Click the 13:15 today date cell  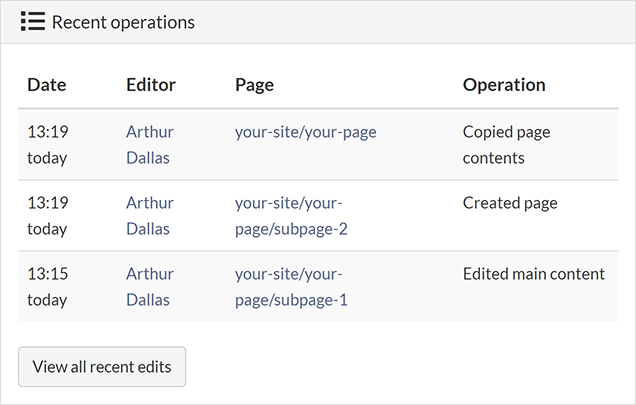point(47,287)
